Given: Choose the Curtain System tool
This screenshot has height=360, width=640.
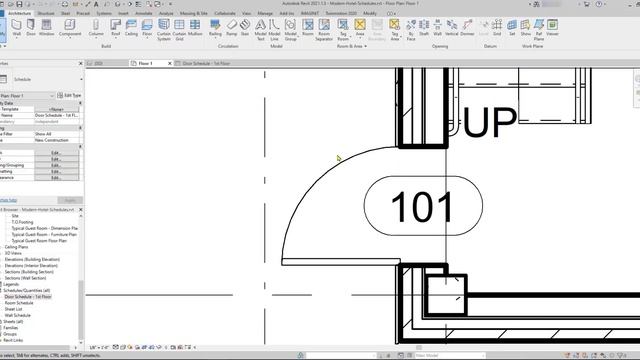Looking at the screenshot, I should pos(164,30).
